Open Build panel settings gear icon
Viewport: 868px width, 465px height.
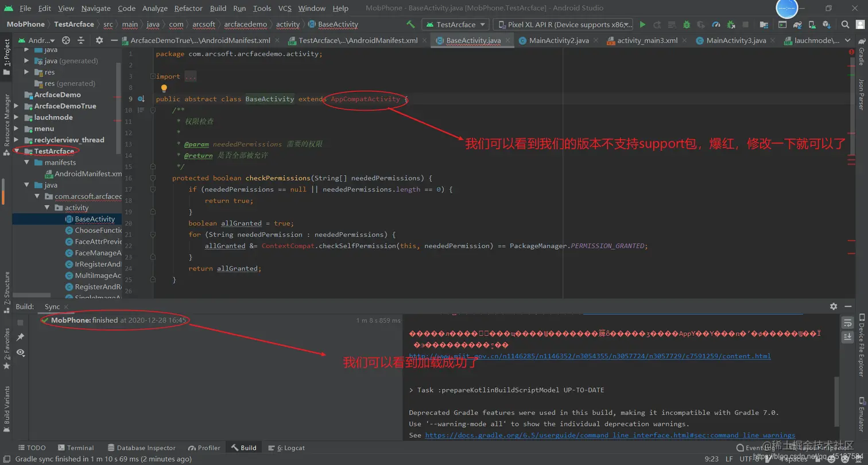834,307
